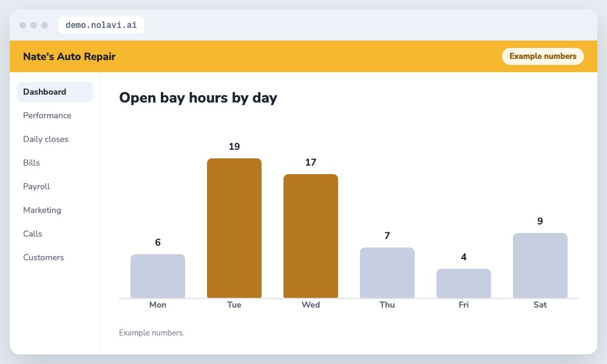Image resolution: width=607 pixels, height=364 pixels.
Task: Click the Thursday bar in the chart
Action: (x=387, y=273)
